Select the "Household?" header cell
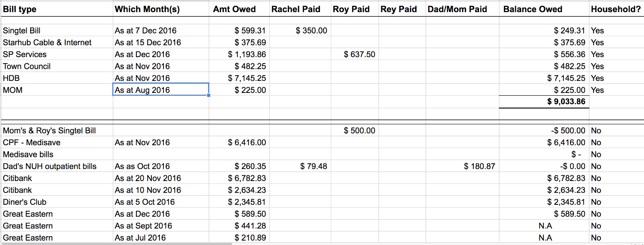This screenshot has width=644, height=245. [615, 9]
